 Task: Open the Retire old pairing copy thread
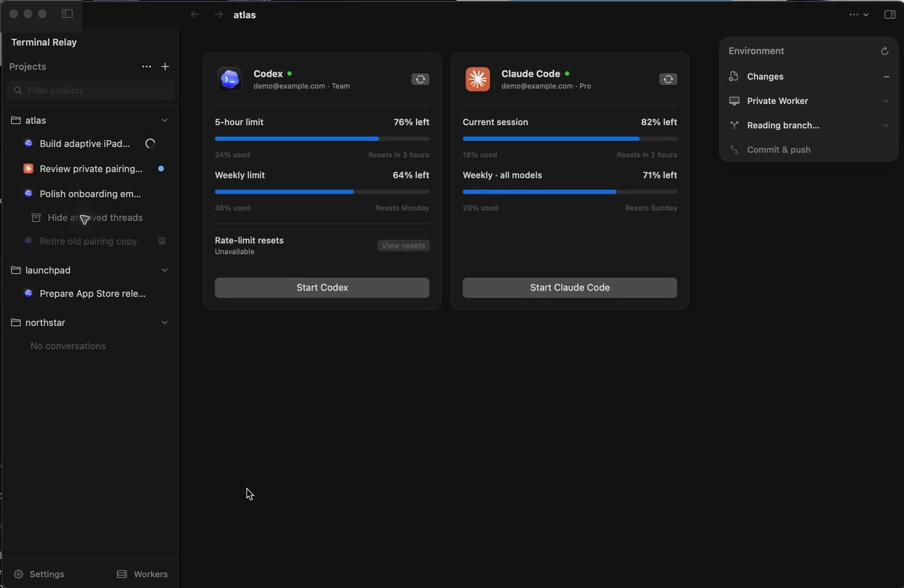(x=88, y=242)
